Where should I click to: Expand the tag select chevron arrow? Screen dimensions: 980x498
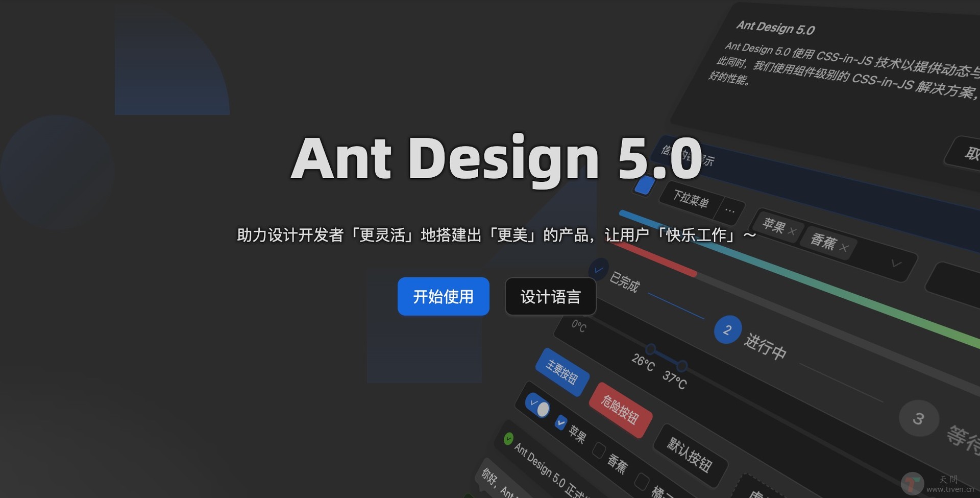coord(896,264)
